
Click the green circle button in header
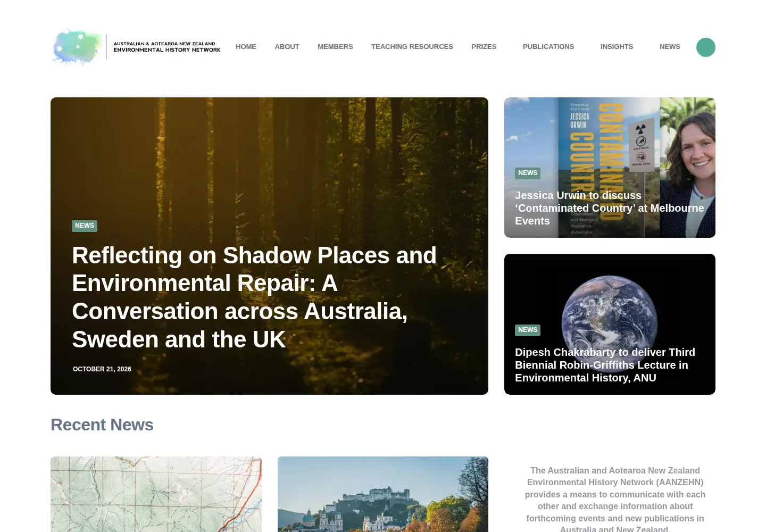tap(705, 47)
